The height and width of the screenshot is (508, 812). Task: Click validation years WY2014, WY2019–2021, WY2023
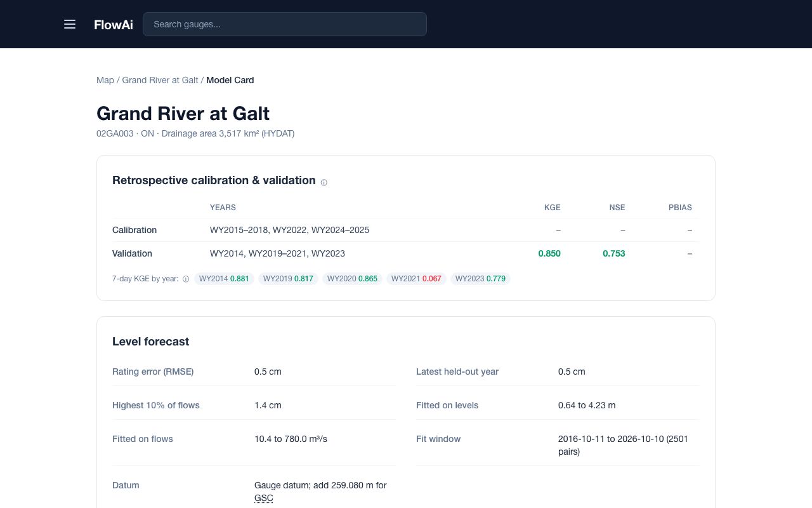[x=277, y=253]
